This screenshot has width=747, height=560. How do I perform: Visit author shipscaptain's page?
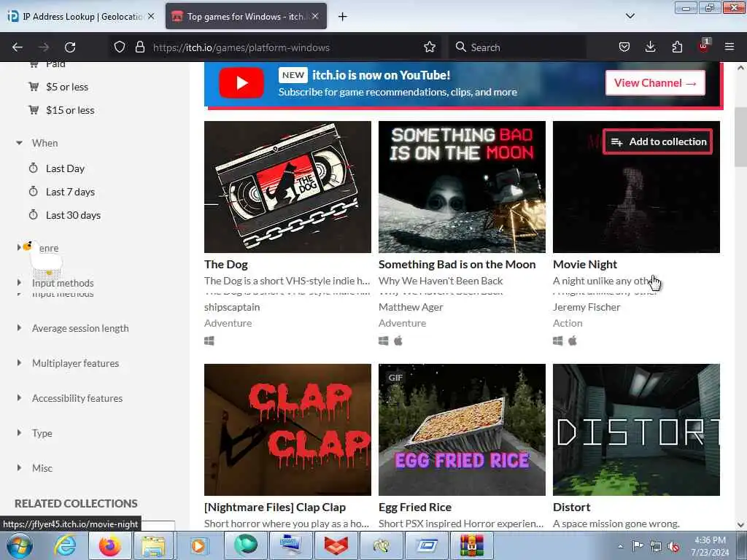click(232, 307)
